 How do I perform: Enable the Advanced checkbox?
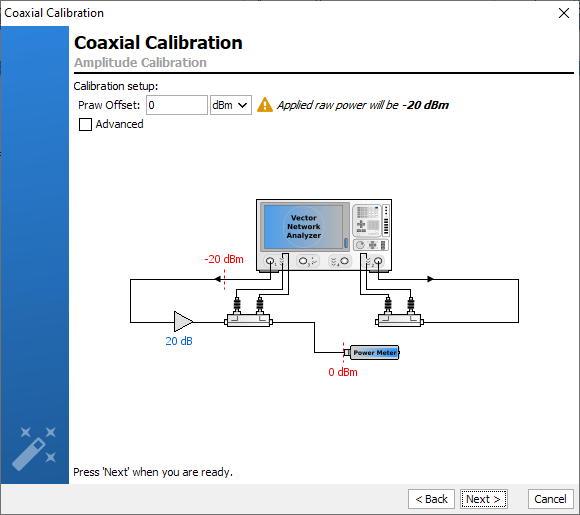click(85, 124)
